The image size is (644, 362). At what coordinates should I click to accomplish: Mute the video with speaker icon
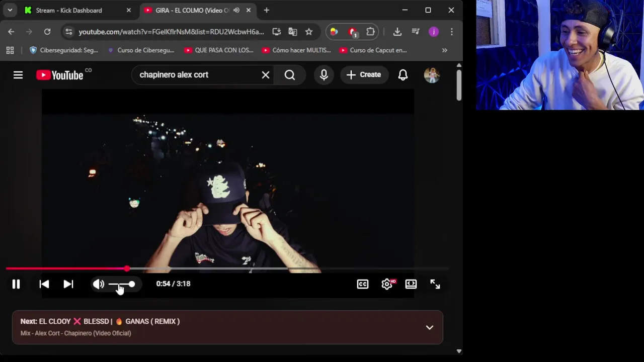pos(98,284)
